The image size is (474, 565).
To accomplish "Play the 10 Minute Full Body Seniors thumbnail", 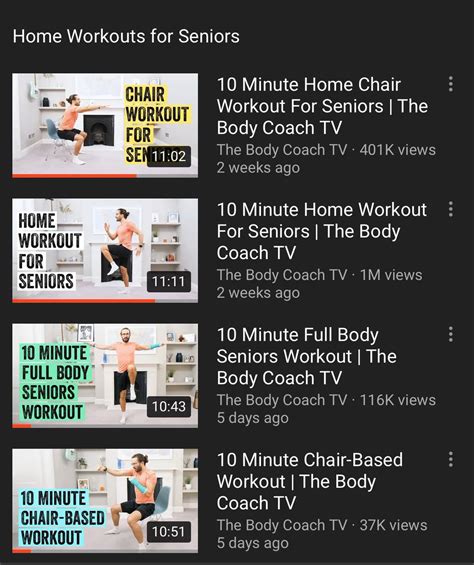I will (105, 375).
